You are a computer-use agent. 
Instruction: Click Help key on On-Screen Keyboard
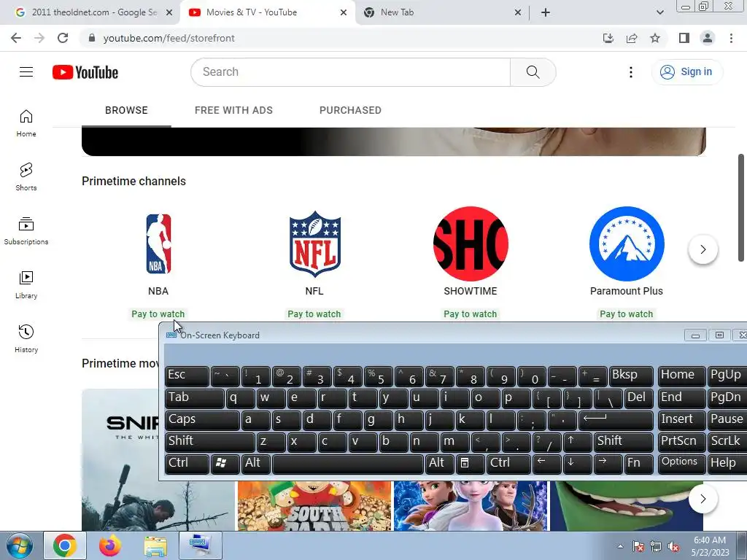727,463
